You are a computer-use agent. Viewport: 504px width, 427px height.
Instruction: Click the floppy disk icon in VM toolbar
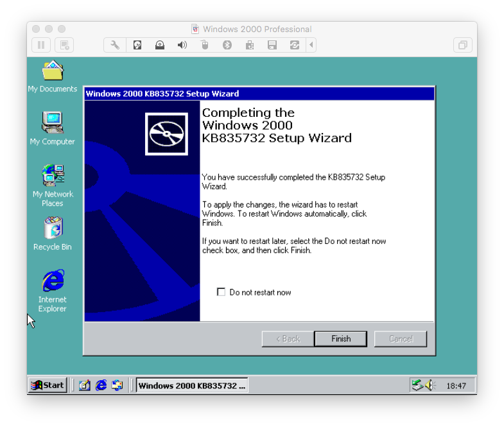(x=272, y=45)
